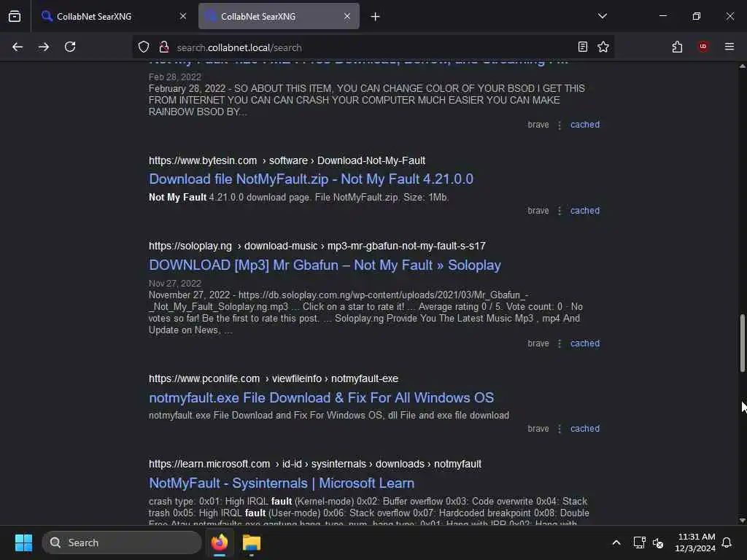Click the scrollbar up arrow

point(742,66)
